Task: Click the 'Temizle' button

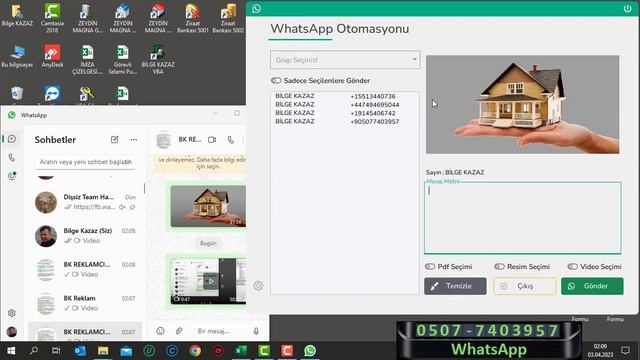Action: 455,286
